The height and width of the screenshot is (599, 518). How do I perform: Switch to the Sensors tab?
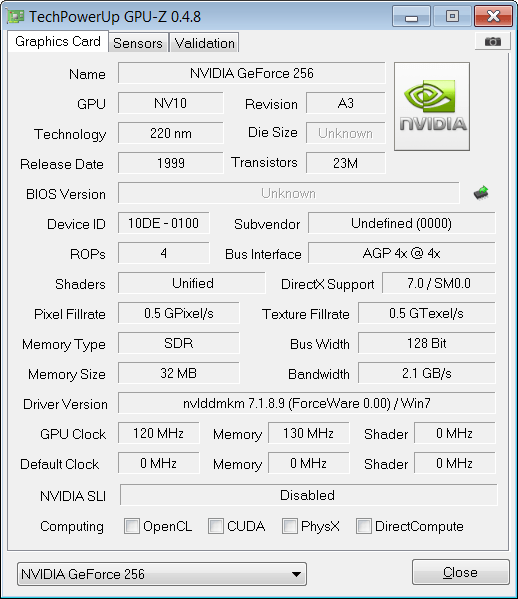pos(138,43)
